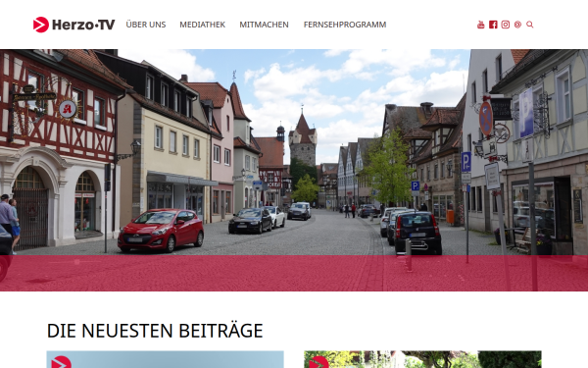Viewport: 588px width, 368px height.
Task: Click the Herzo TV badge on left thumbnail
Action: pyautogui.click(x=61, y=362)
